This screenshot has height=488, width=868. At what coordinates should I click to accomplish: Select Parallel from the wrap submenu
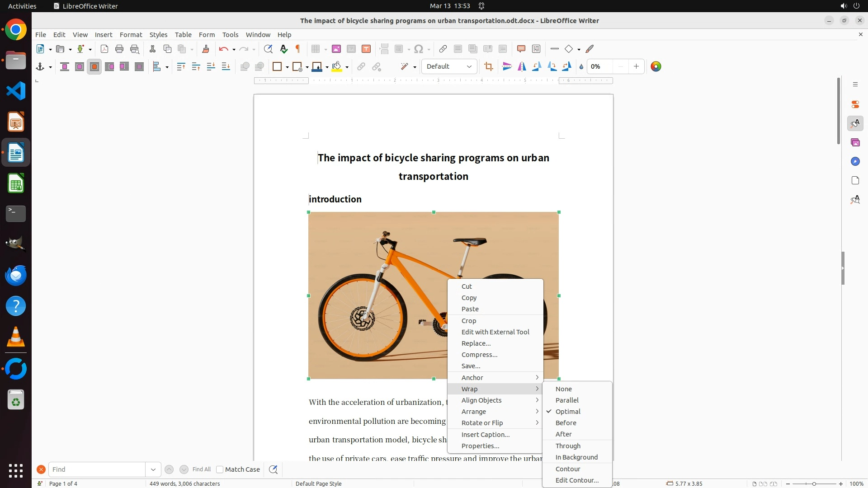tap(567, 400)
